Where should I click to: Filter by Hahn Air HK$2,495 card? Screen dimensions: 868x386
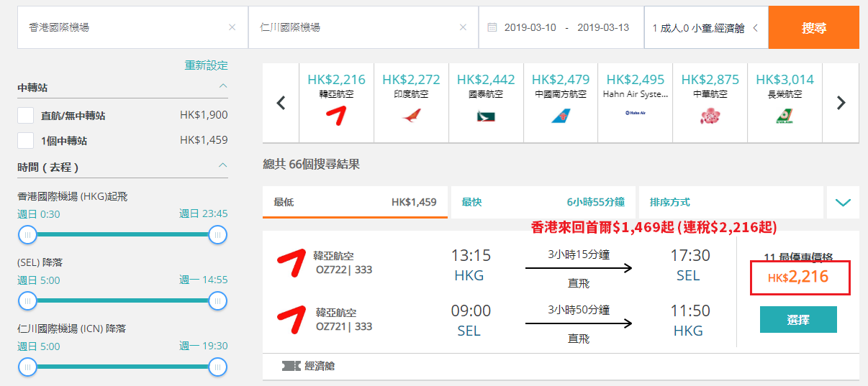point(636,103)
